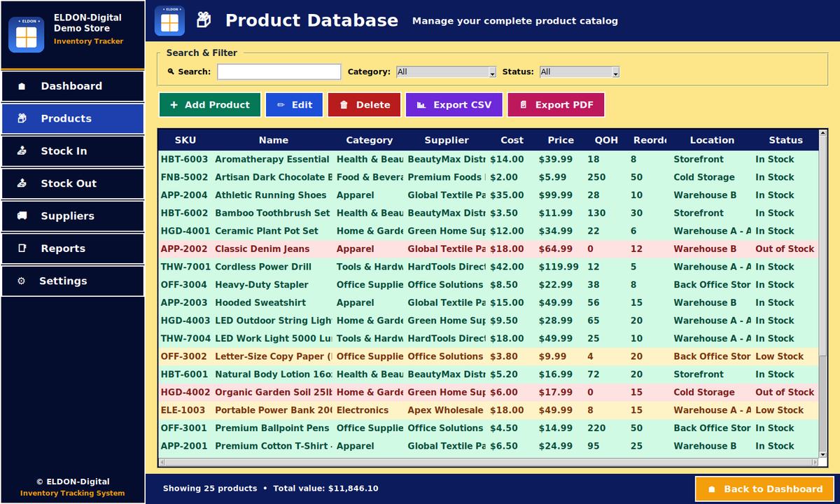This screenshot has height=504, width=840.
Task: Click the magnifier icon next to Search
Action: click(x=171, y=71)
